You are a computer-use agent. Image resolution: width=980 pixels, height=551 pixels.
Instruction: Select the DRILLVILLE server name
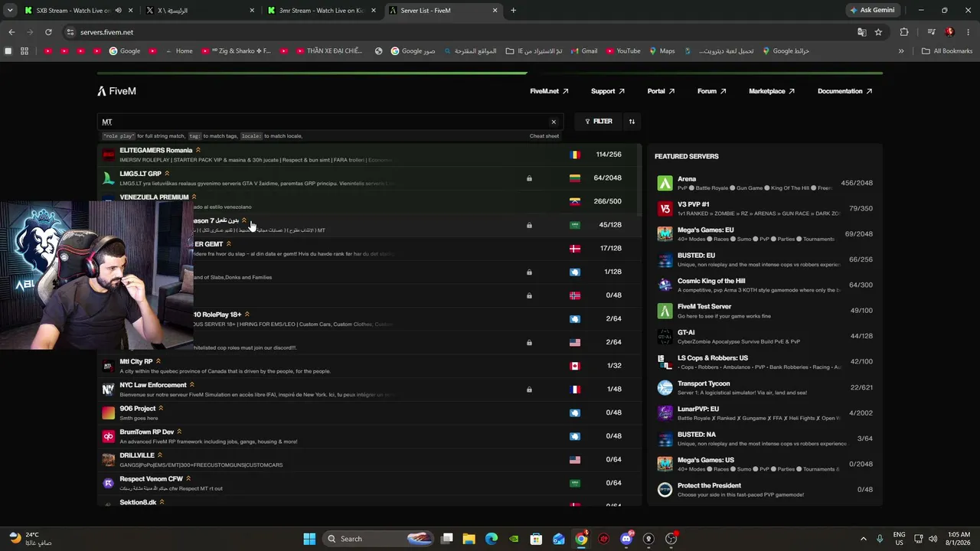tap(137, 455)
